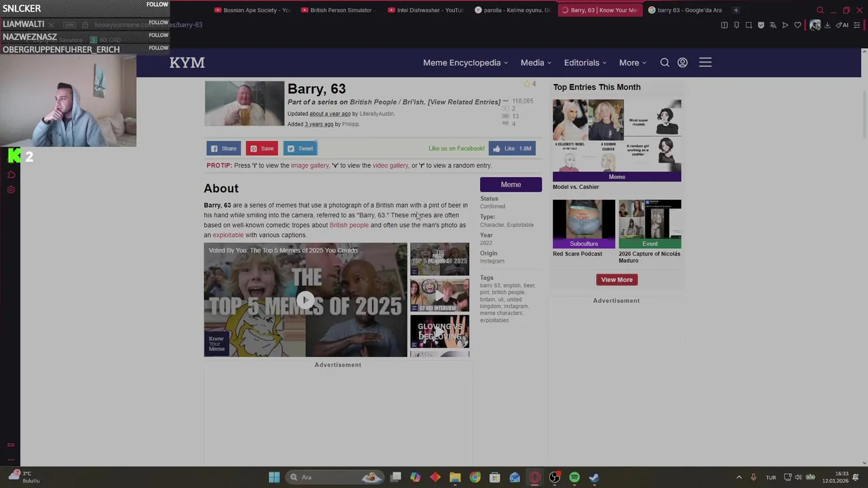The image size is (868, 488).
Task: Follow the exploitable link in About
Action: click(228, 235)
